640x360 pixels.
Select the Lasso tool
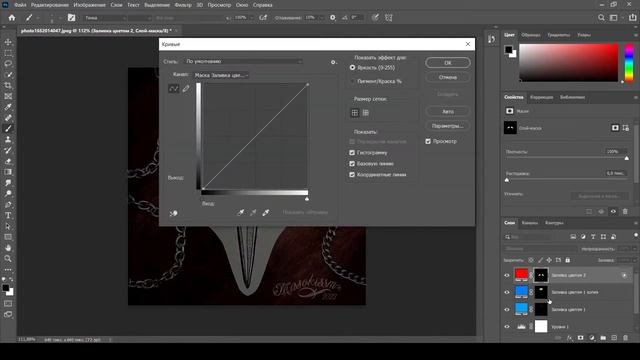pos(8,64)
